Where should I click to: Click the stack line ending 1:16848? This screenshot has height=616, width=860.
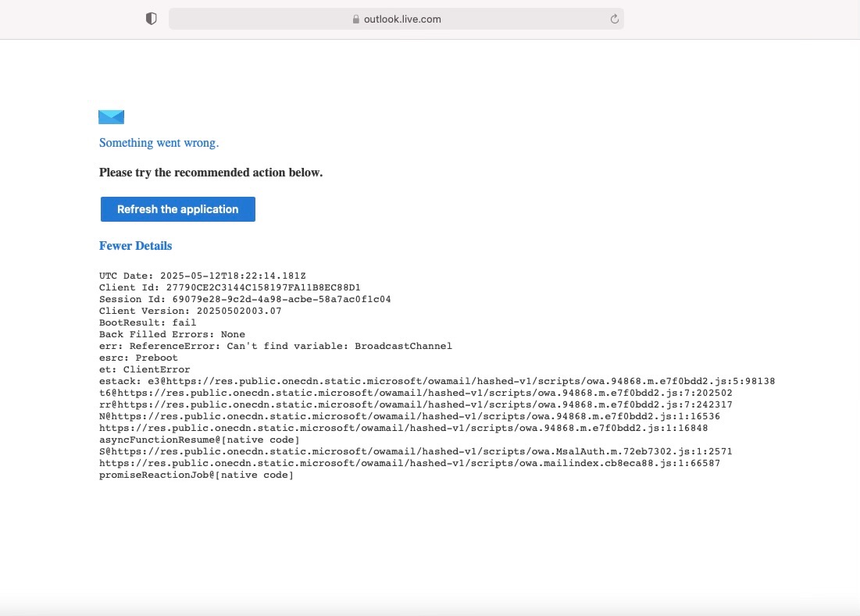point(404,428)
